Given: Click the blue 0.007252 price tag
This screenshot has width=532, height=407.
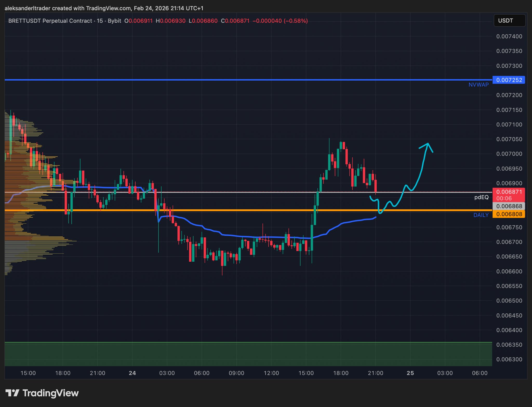Looking at the screenshot, I should coord(509,80).
